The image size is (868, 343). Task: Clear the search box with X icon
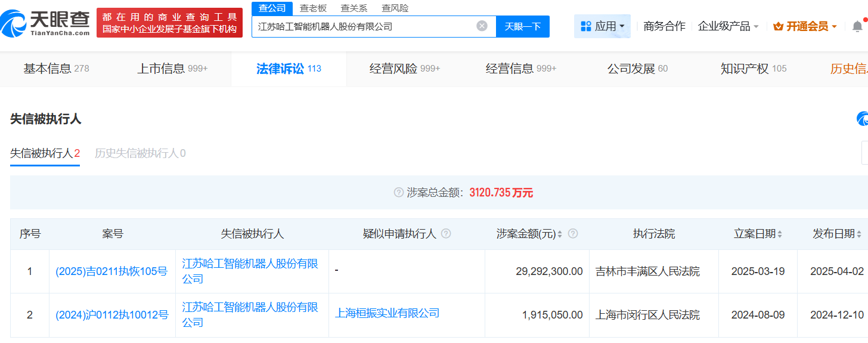tap(482, 26)
